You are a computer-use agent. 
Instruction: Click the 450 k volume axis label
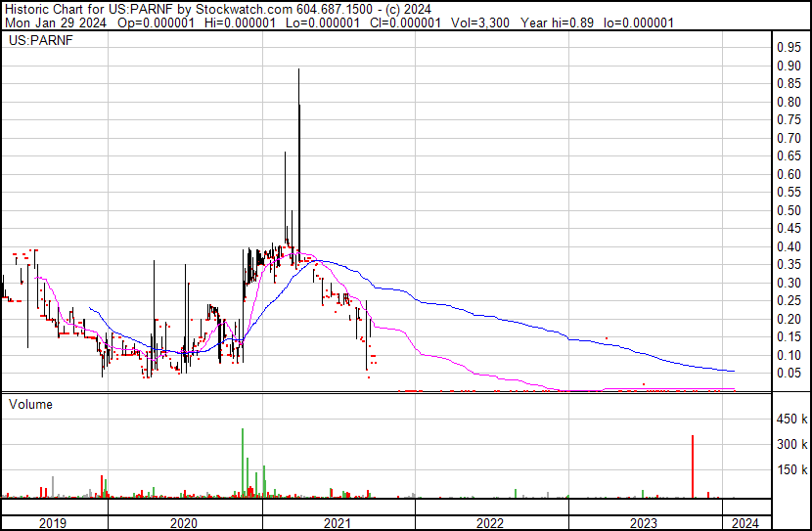(790, 420)
